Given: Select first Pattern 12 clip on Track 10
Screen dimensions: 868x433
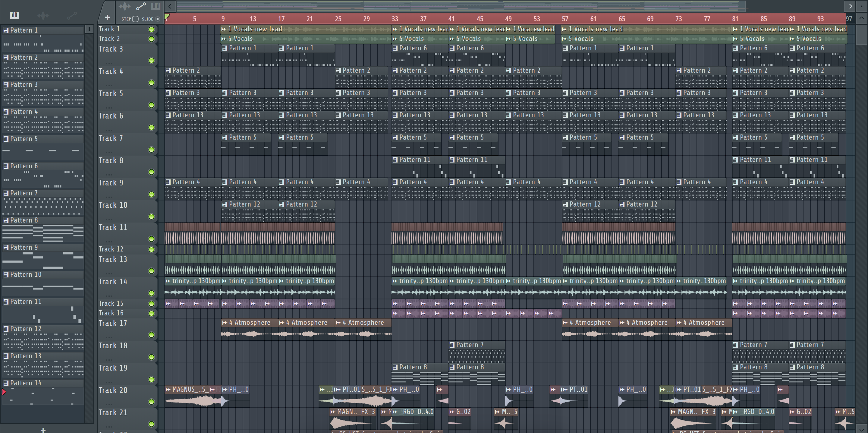Looking at the screenshot, I should pos(250,211).
